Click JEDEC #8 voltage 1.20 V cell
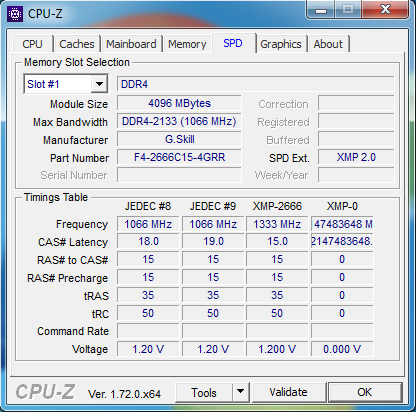The width and height of the screenshot is (416, 412). 148,349
